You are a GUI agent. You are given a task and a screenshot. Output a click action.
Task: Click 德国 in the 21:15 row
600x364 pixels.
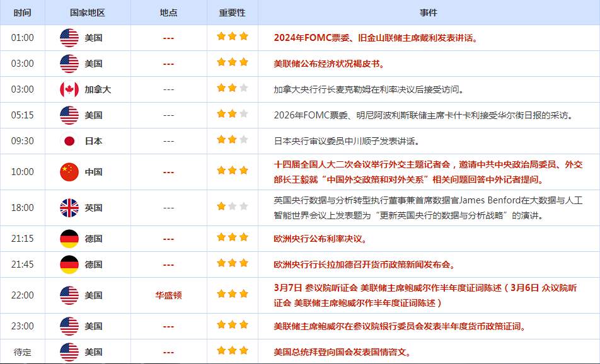pyautogui.click(x=93, y=239)
